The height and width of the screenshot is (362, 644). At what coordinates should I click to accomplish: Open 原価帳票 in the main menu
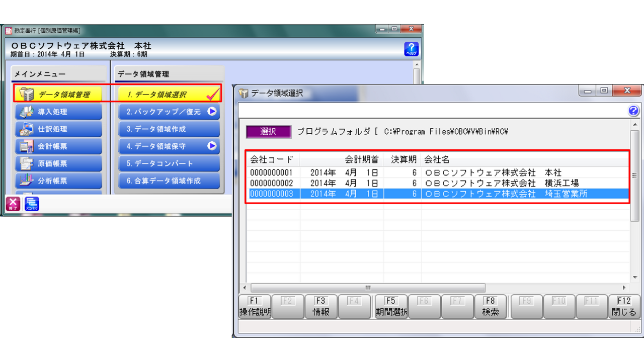[58, 163]
